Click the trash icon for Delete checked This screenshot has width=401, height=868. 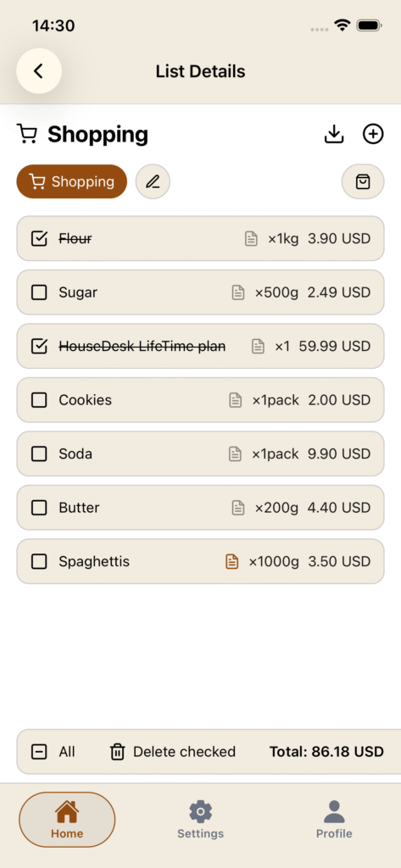tap(118, 752)
